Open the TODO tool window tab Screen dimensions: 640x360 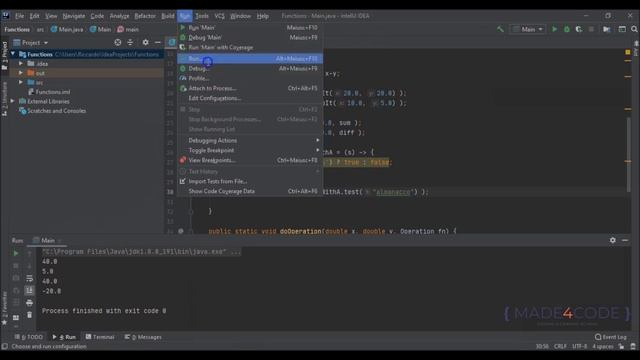point(28,337)
